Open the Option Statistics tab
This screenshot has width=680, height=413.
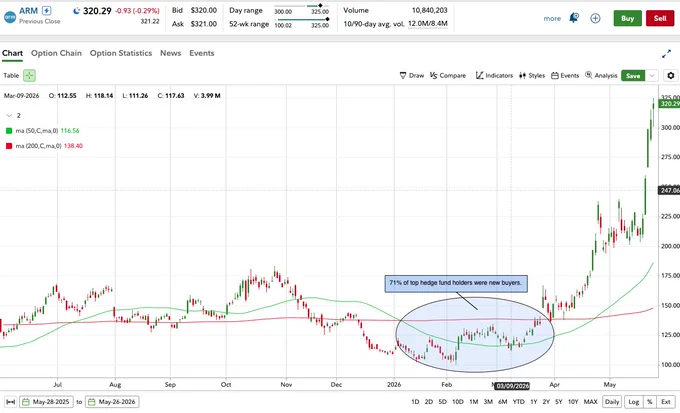tap(121, 53)
